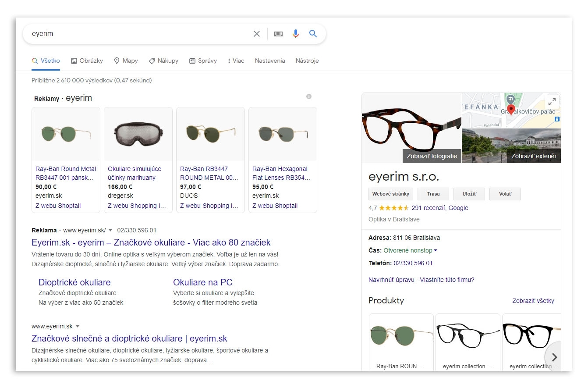This screenshot has width=588, height=388.
Task: Click the rating stars of eyerim s.r.o.
Action: pos(393,208)
